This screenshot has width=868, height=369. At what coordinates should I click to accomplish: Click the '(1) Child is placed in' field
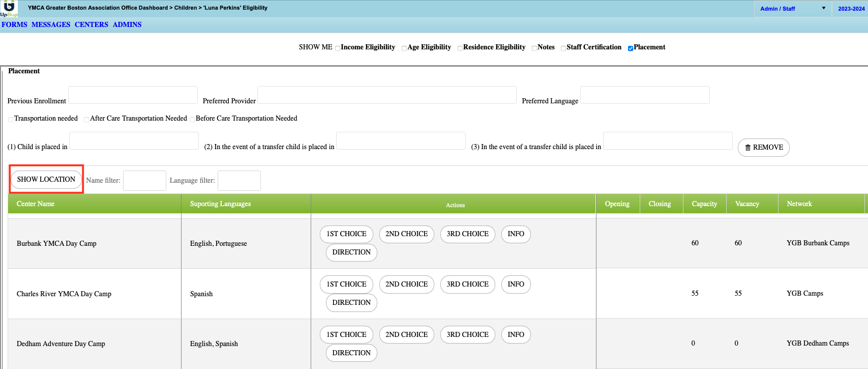point(134,141)
